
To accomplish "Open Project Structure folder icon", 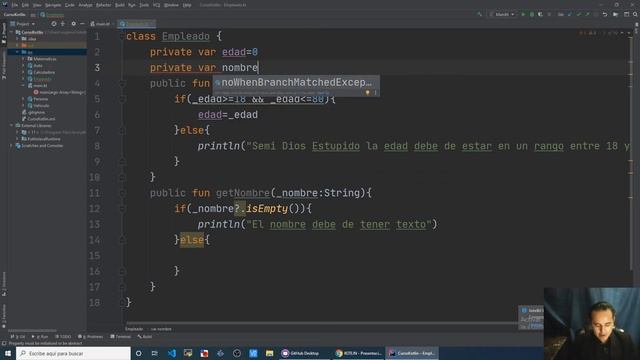I will (616, 14).
